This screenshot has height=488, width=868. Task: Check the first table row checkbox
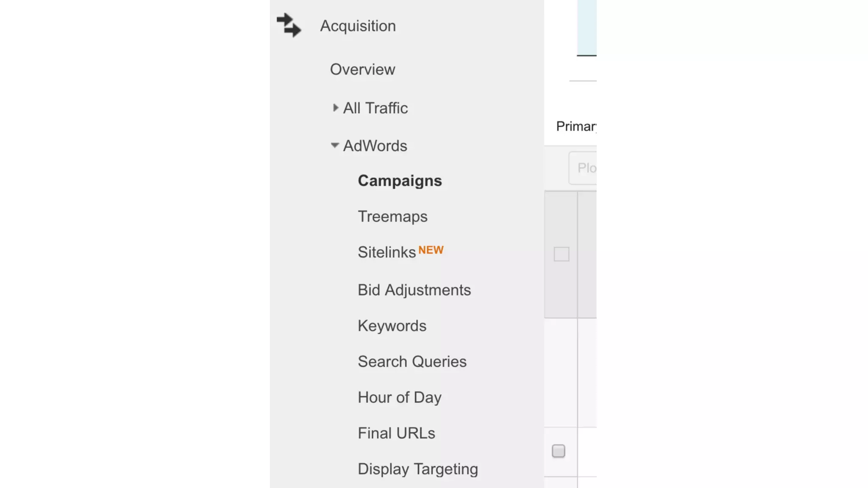[558, 451]
